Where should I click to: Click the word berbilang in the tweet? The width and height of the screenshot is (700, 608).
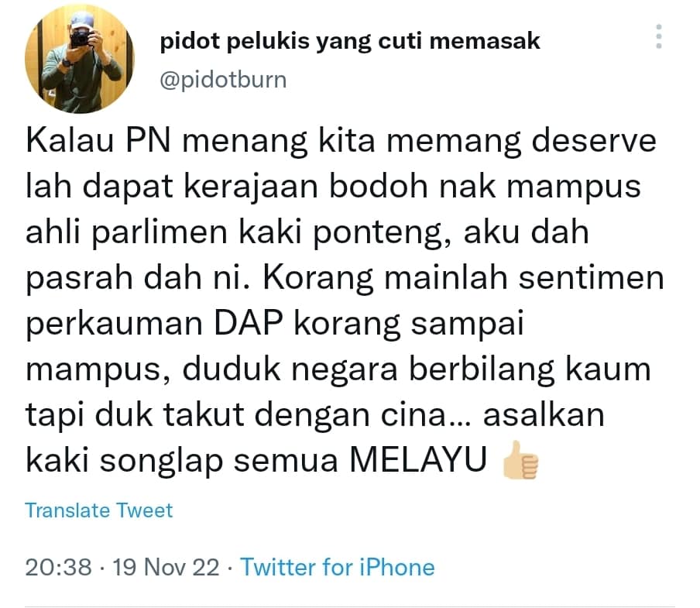pyautogui.click(x=482, y=369)
